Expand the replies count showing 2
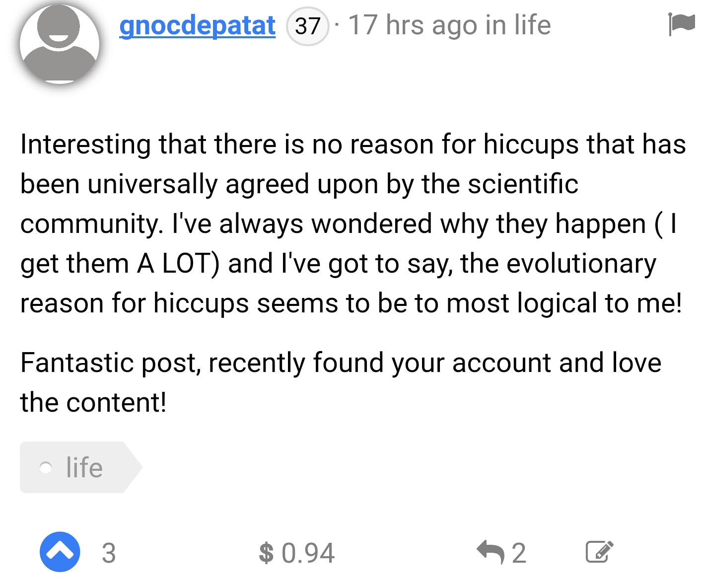The width and height of the screenshot is (703, 588). (x=519, y=553)
